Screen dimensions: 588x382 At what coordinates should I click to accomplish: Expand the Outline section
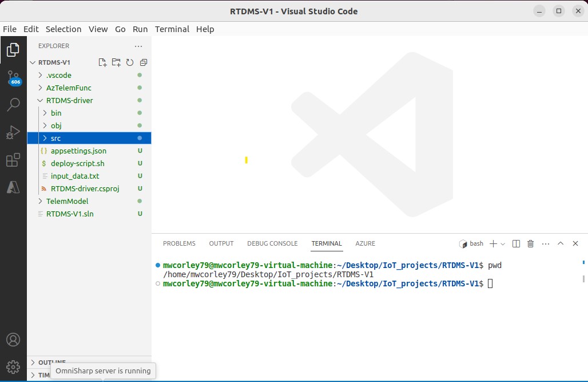coord(89,363)
